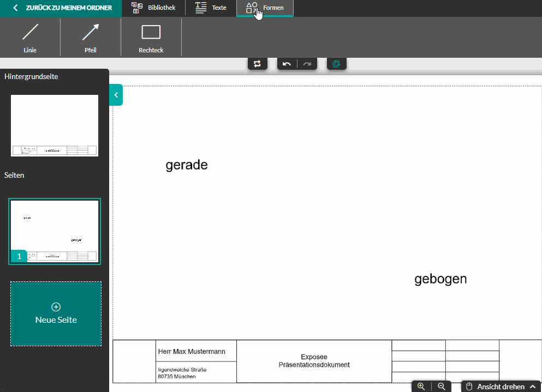Zoom in with magnifier plus icon
Screen dimensions: 542x392
[421, 386]
